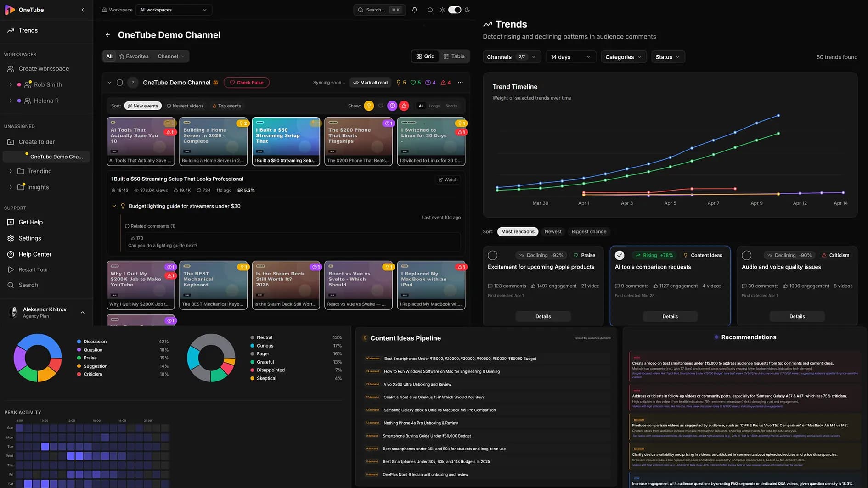The image size is (868, 488).
Task: Select the Apple products excitement trend circle
Action: pyautogui.click(x=492, y=255)
